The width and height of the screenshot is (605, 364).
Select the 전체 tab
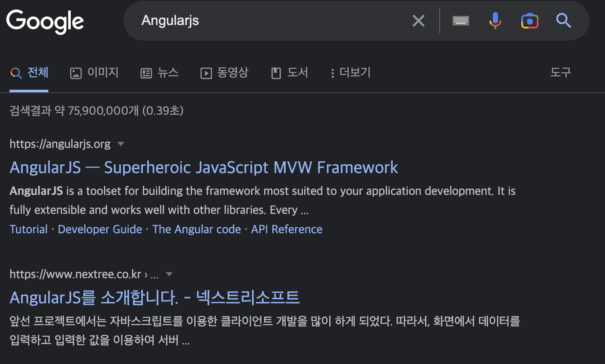pyautogui.click(x=29, y=72)
